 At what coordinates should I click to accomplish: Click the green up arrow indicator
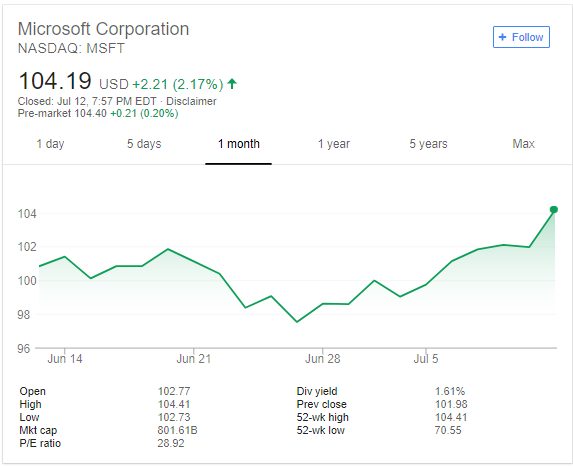click(x=232, y=84)
